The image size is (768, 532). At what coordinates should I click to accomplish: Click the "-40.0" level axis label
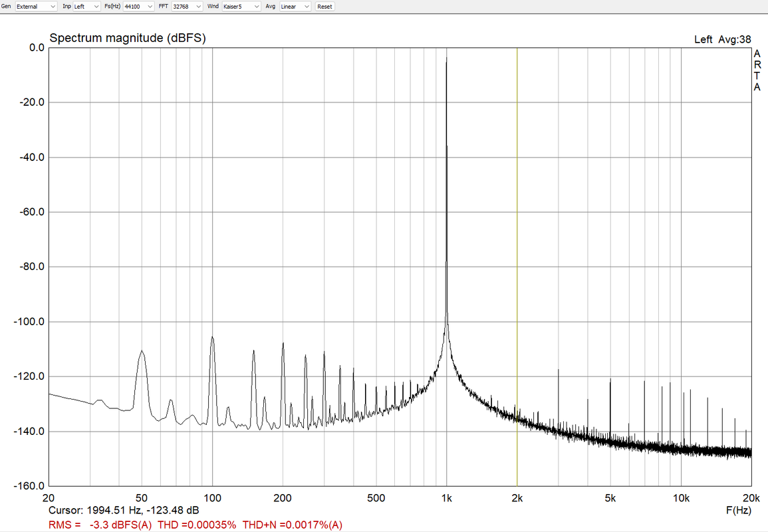(x=32, y=157)
